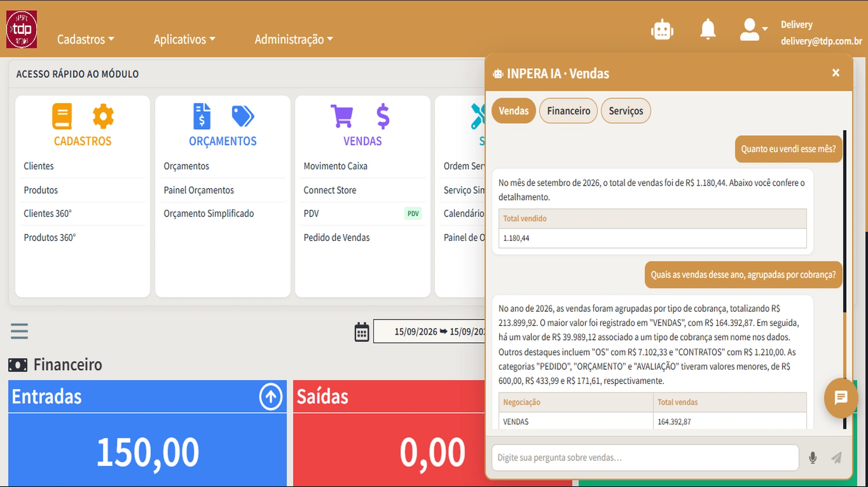868x487 pixels.
Task: Open the user profile avatar menu
Action: 753,29
